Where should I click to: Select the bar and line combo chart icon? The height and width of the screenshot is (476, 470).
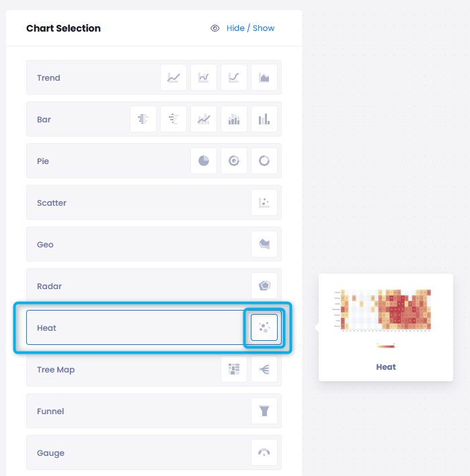click(x=204, y=120)
